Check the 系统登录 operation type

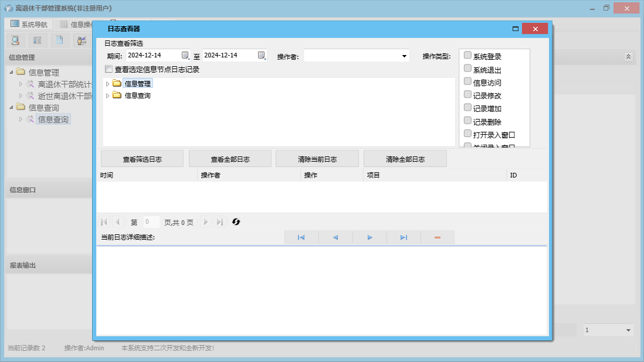click(x=467, y=55)
